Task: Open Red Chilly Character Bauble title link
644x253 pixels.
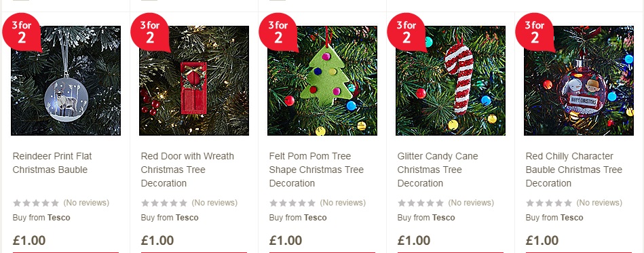Action: click(x=574, y=170)
